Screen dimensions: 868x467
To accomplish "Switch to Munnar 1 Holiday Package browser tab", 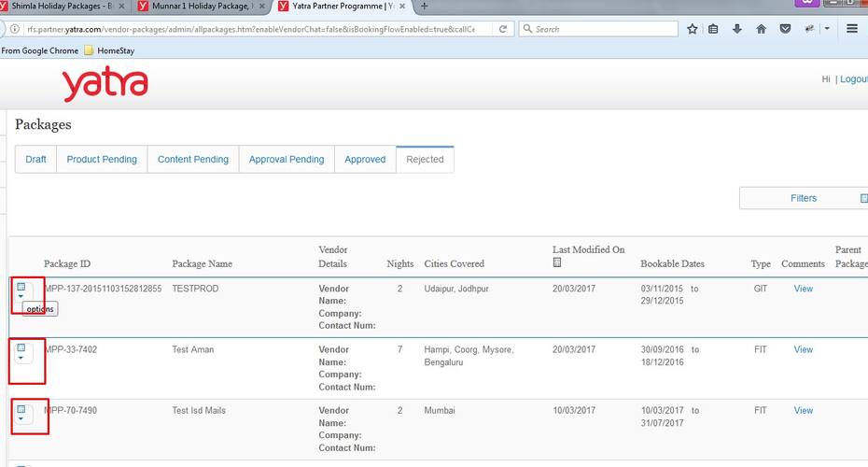I will coord(202,7).
